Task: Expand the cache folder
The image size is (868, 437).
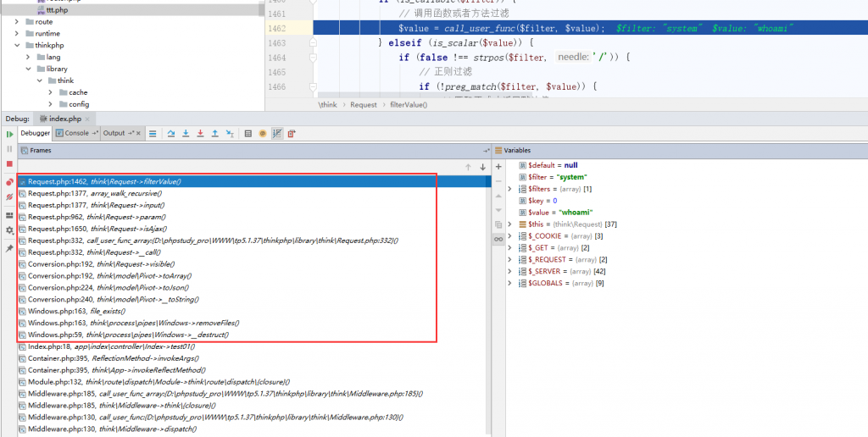Action: [x=51, y=92]
